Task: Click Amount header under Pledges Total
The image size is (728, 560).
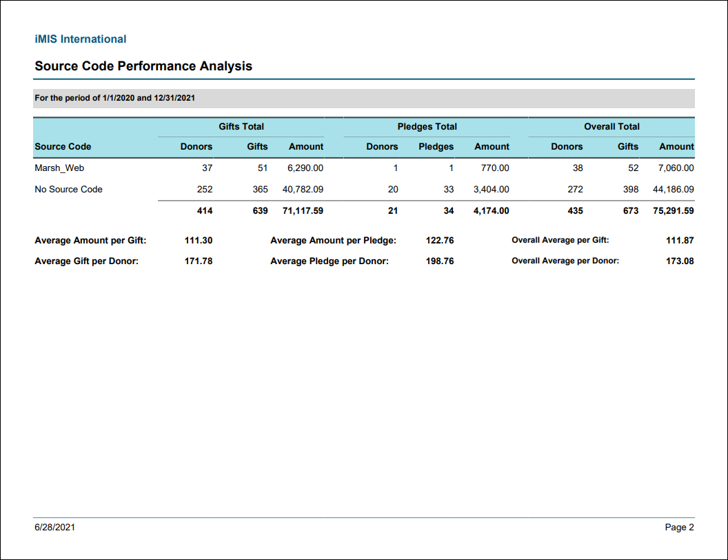Action: point(492,146)
